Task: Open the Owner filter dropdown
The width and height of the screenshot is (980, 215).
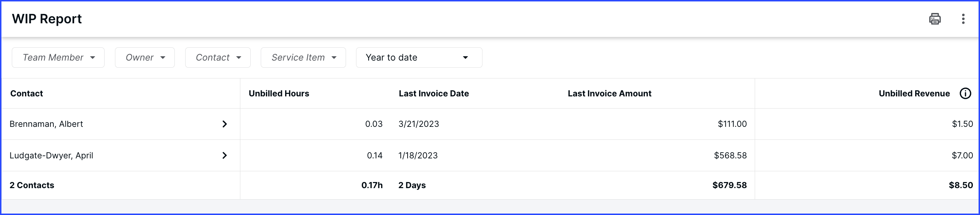Action: [145, 57]
